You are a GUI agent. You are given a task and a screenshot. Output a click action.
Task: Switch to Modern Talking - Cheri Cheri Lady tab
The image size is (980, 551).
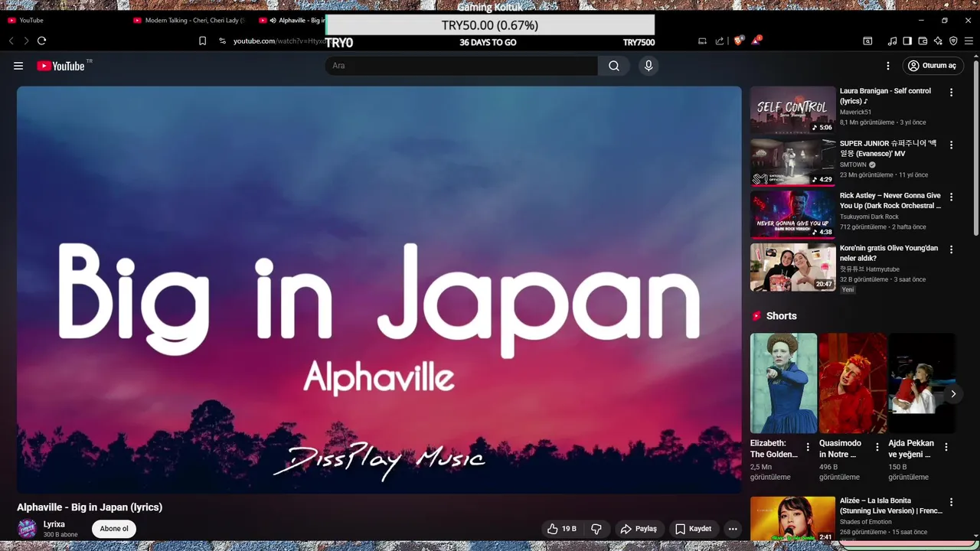190,20
